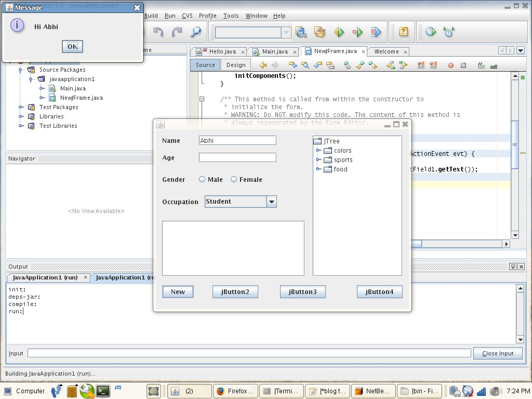Expand the Test Packages project node
The image size is (532, 399).
pyautogui.click(x=21, y=107)
